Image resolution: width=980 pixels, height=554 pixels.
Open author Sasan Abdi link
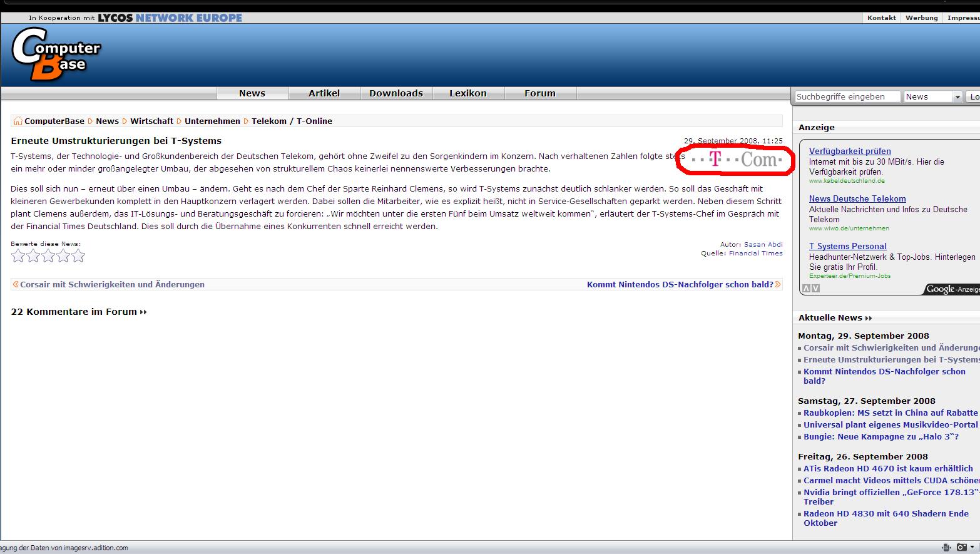click(x=763, y=245)
